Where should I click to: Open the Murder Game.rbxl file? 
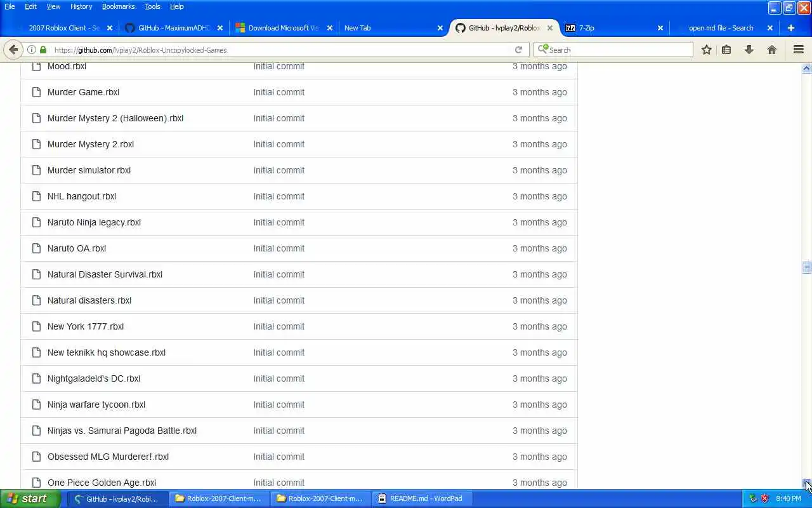(83, 92)
